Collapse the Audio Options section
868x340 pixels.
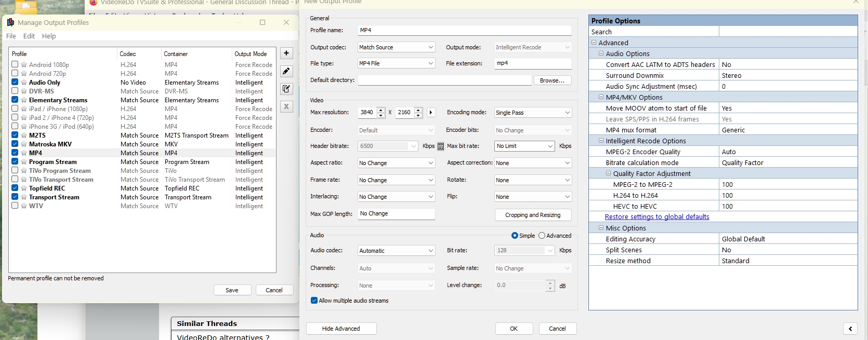[x=601, y=53]
